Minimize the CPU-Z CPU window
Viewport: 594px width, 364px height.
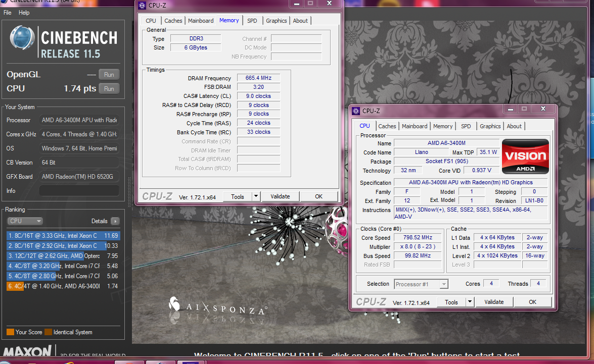coord(510,109)
